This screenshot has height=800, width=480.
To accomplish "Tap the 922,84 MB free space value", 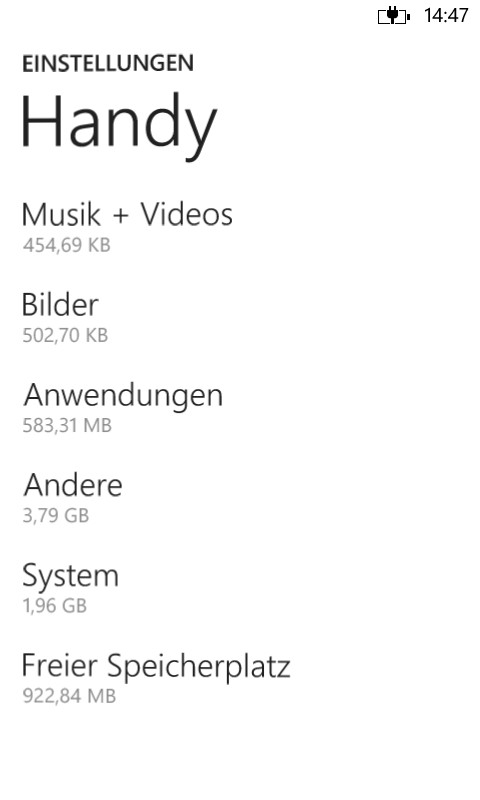I will [69, 696].
